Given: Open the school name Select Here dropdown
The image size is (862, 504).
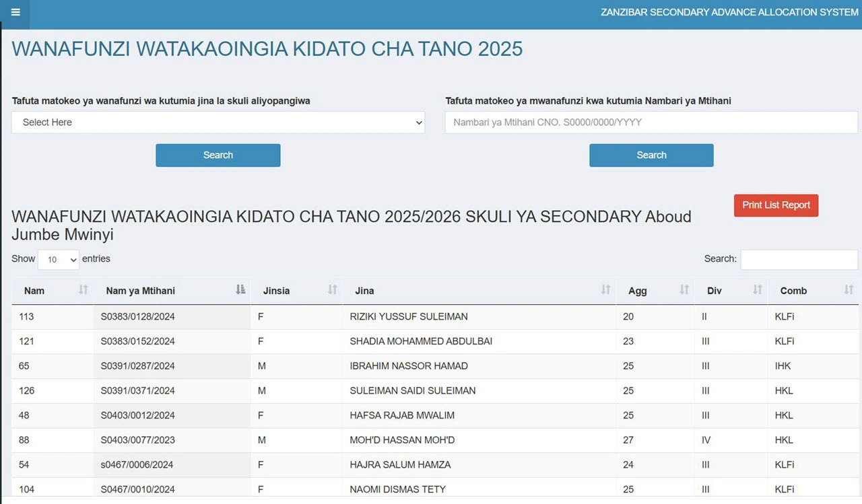Looking at the screenshot, I should pyautogui.click(x=218, y=122).
